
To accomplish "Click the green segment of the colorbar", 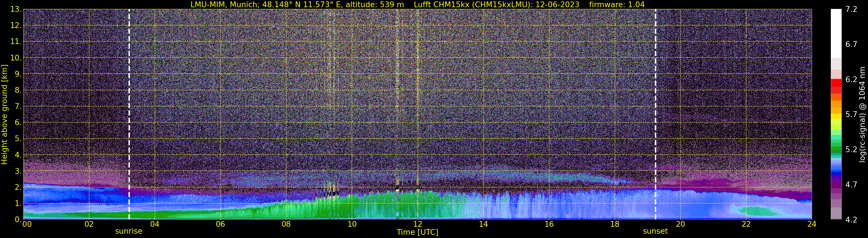I will [836, 149].
